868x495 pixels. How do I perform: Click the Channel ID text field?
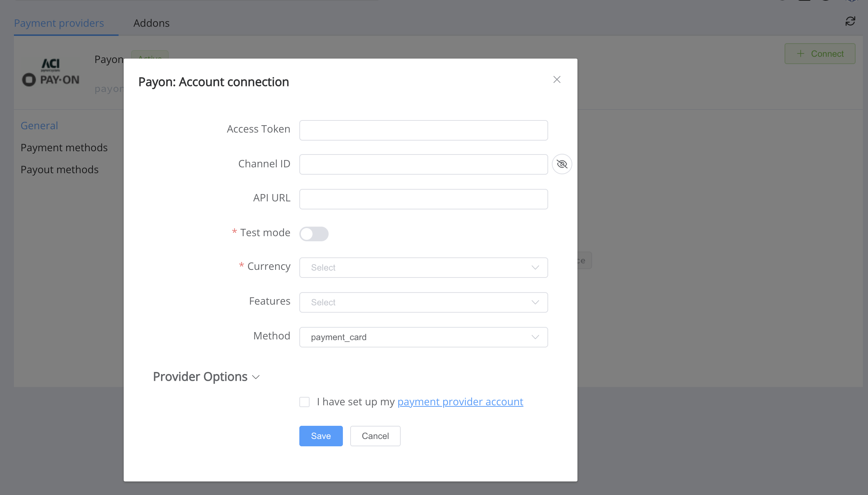coord(423,164)
